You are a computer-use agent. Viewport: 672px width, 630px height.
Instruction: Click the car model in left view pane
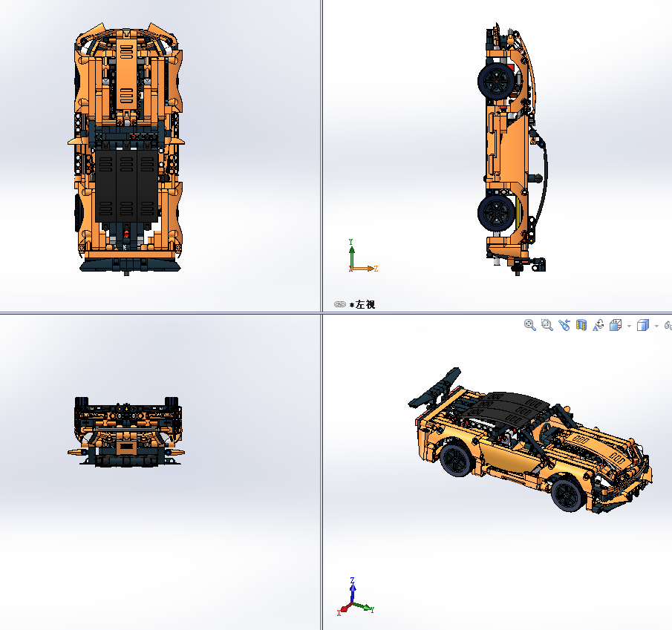pyautogui.click(x=512, y=148)
